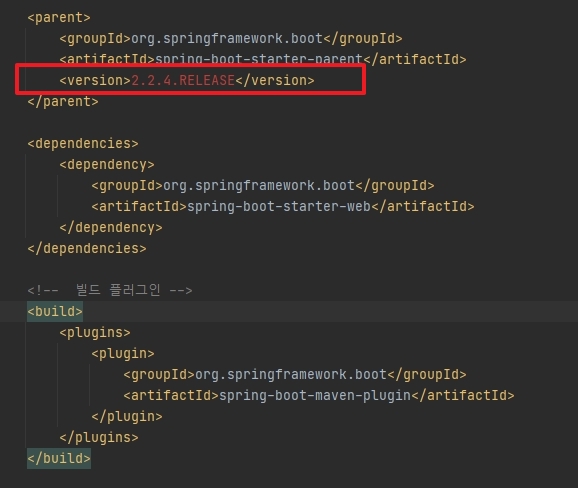Viewport: 578px width, 488px height.
Task: Click the 빌드 플러그인 XML comment
Action: (x=110, y=290)
